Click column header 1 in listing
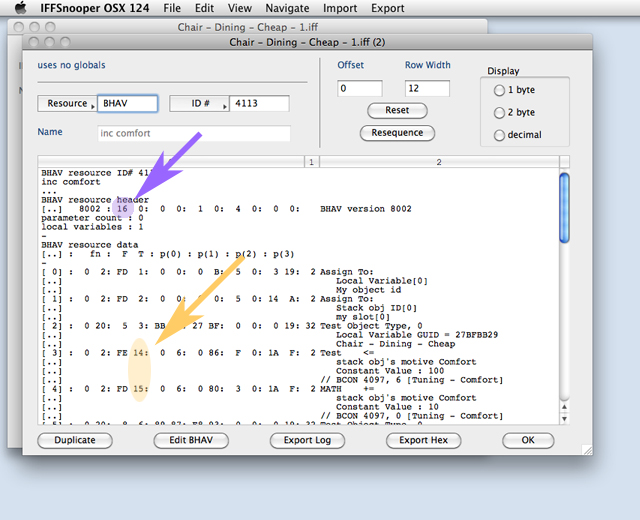Viewport: 640px width, 520px height. [x=311, y=162]
